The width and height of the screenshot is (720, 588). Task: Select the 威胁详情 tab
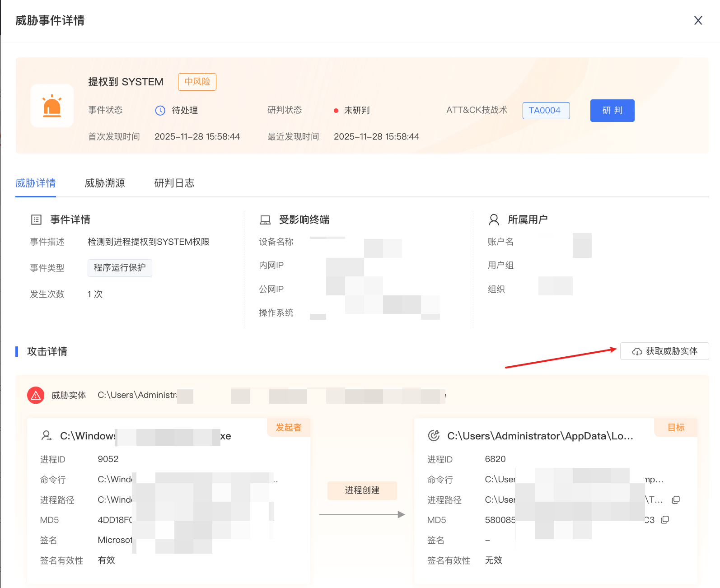36,183
